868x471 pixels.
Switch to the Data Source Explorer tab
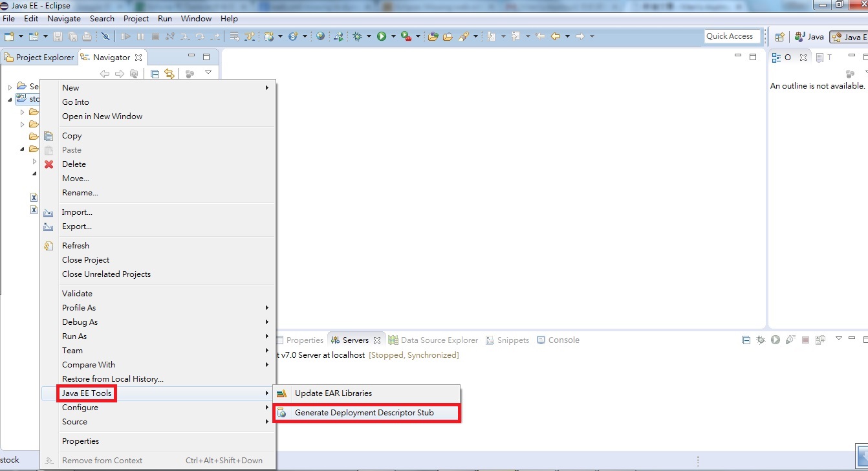[x=433, y=340]
